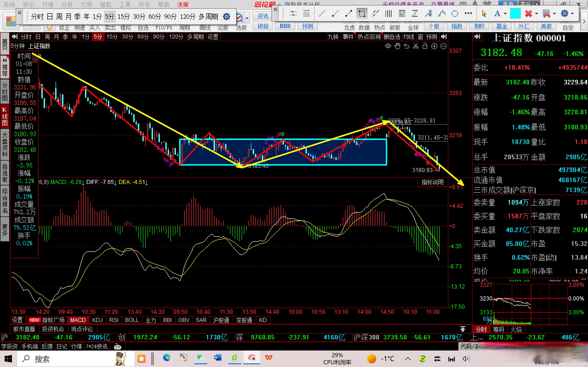Select the rectangle drawing tool
Screen dimensions: 588x367
362,14
